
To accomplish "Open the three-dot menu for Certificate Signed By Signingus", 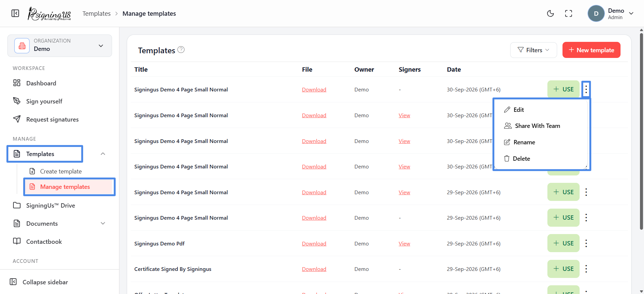I will [x=586, y=269].
